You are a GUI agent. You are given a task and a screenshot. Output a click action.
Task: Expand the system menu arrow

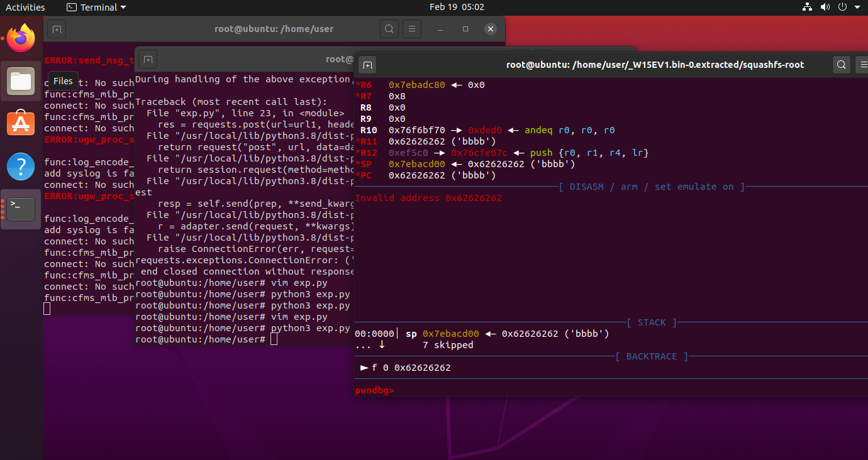pyautogui.click(x=857, y=8)
